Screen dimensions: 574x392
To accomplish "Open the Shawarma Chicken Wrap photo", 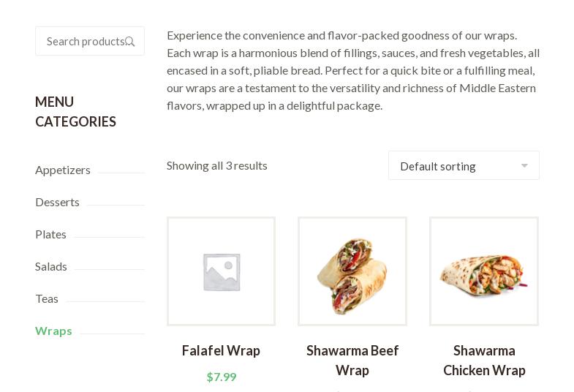I will pos(484,271).
